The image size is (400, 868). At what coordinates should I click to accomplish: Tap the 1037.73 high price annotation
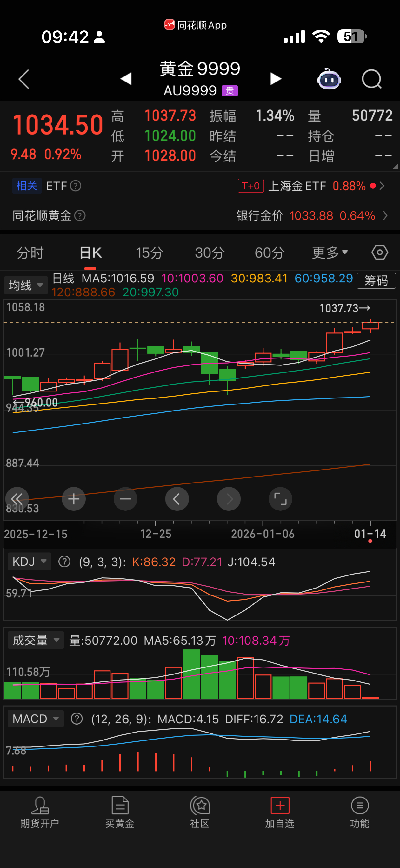pos(345,308)
